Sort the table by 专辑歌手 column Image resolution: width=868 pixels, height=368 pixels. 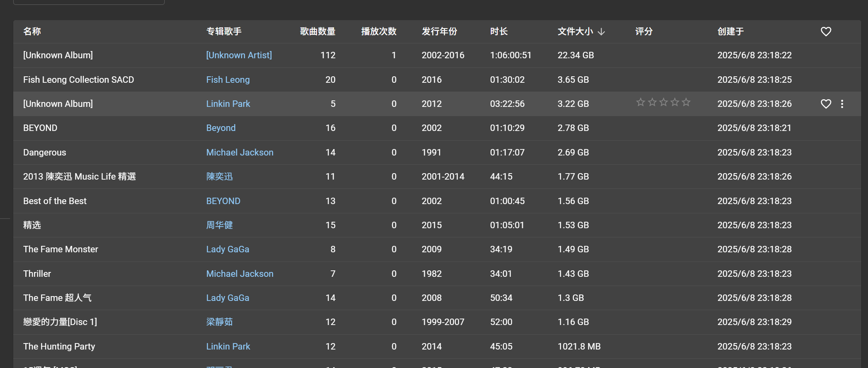pyautogui.click(x=224, y=31)
